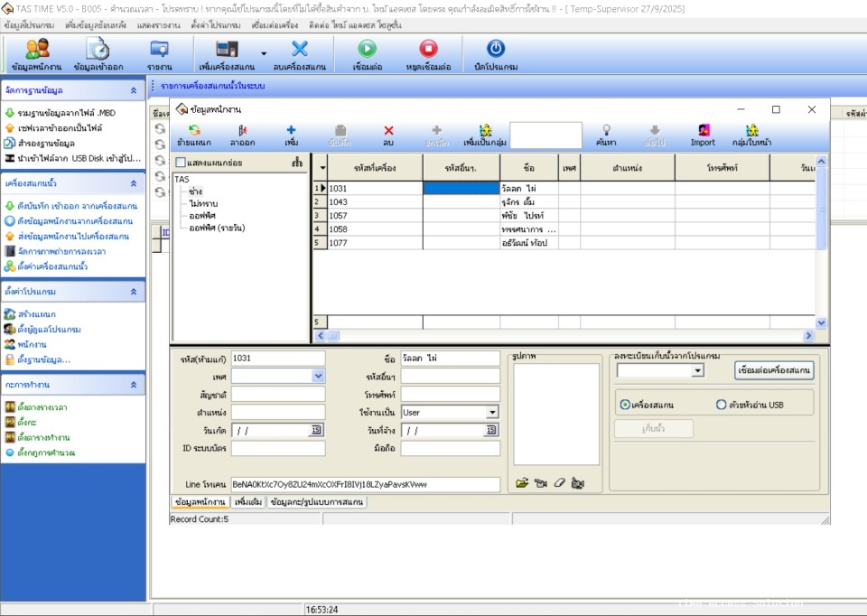The width and height of the screenshot is (867, 616).
Task: Click the Import icon in employee toolbar
Action: click(703, 131)
